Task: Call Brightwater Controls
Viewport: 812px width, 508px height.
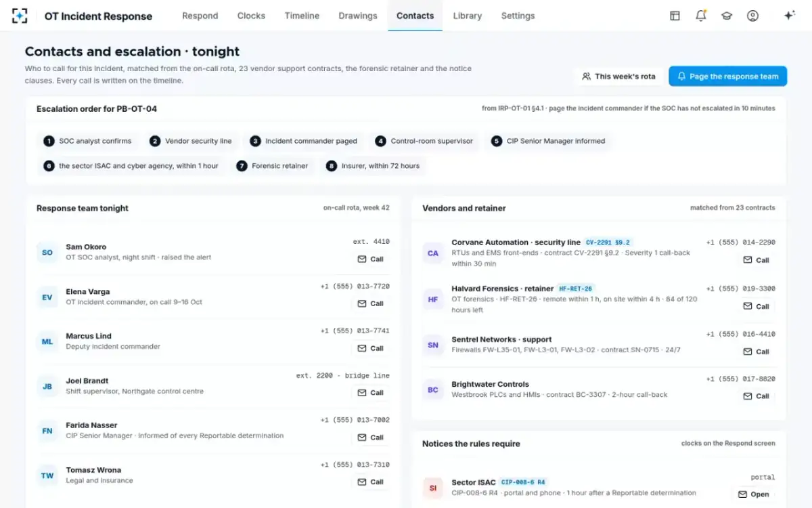Action: (x=756, y=396)
